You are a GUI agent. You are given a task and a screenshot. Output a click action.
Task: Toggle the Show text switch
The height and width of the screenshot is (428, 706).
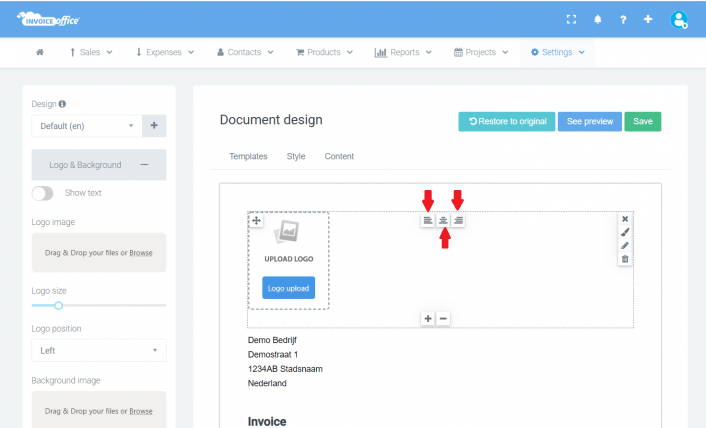(x=42, y=193)
